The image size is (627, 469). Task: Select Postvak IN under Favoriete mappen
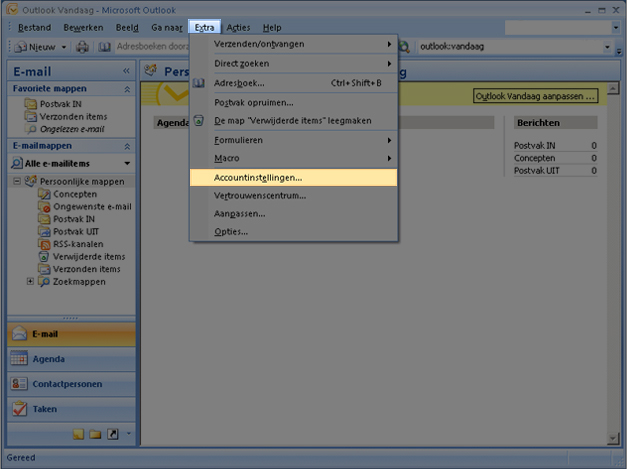pos(60,104)
